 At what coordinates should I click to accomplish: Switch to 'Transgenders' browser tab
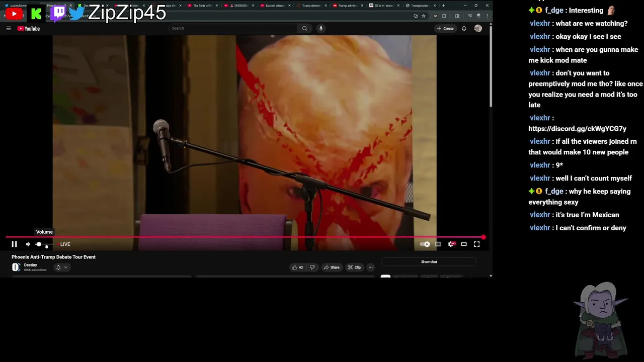[421, 6]
